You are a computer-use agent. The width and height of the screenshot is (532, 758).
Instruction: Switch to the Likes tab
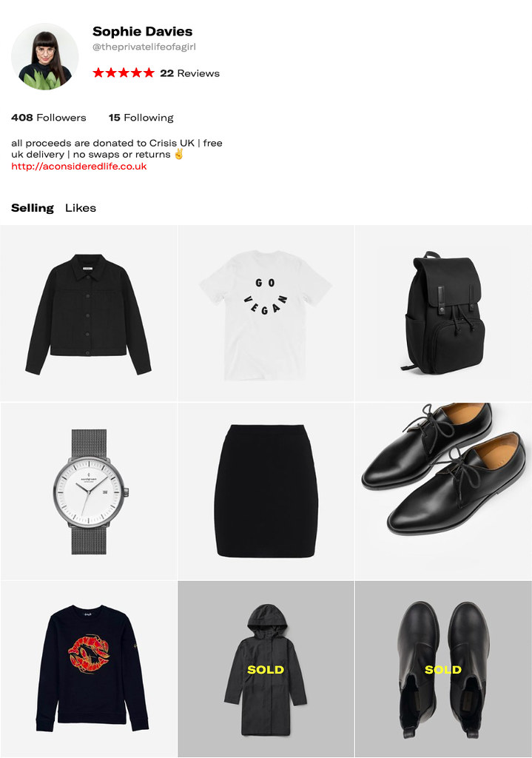[81, 208]
